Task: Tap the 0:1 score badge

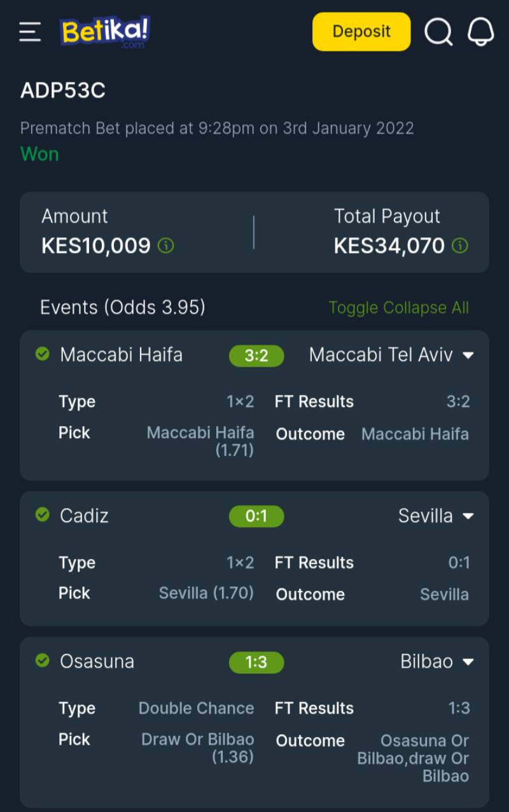Action: pyautogui.click(x=256, y=516)
